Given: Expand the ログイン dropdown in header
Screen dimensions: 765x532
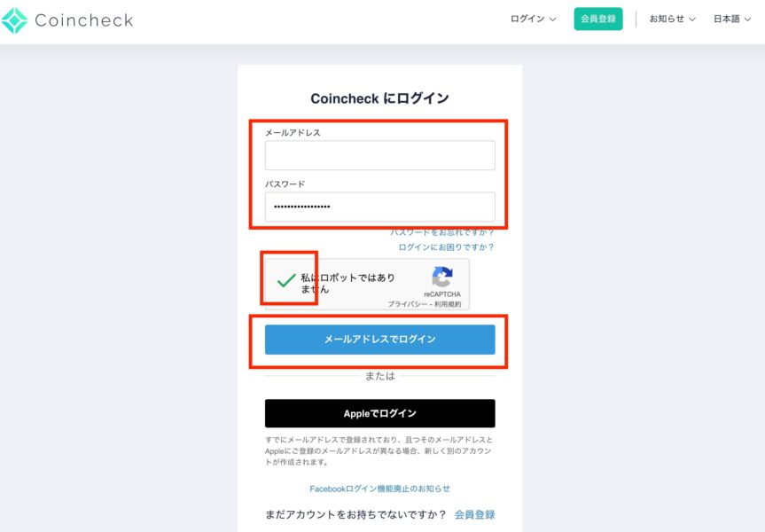Looking at the screenshot, I should [533, 19].
